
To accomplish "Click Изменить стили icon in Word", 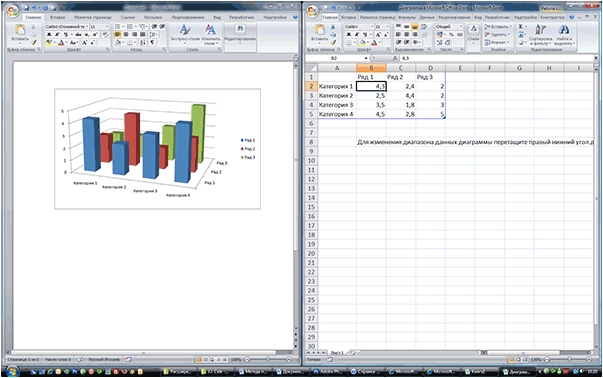I will [211, 35].
